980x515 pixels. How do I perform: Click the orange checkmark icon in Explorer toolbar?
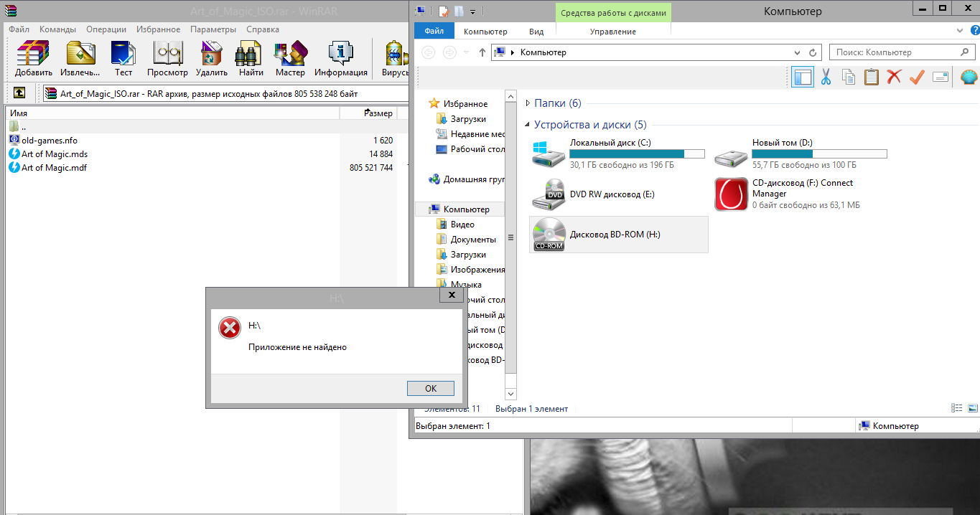[x=917, y=77]
